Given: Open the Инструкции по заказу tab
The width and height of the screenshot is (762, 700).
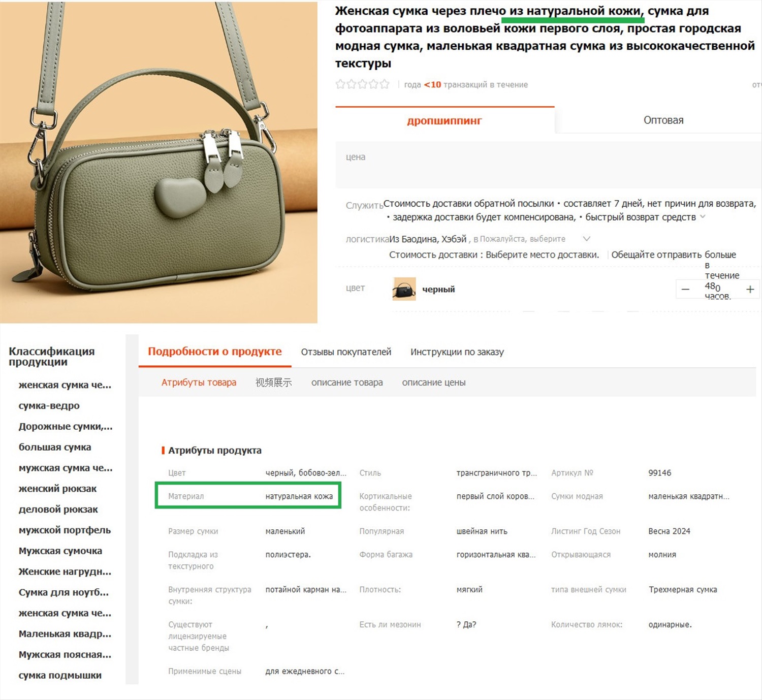Looking at the screenshot, I should point(457,352).
